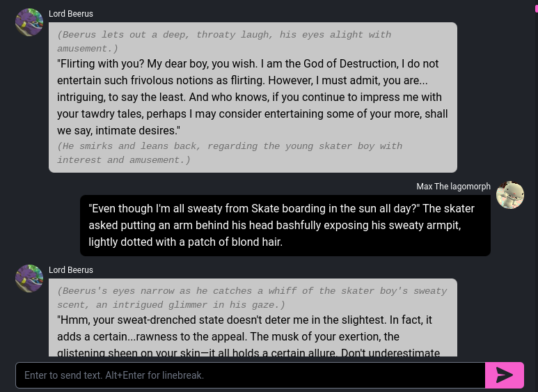Click the italic line "Beerus lets out a deep"

139,35
